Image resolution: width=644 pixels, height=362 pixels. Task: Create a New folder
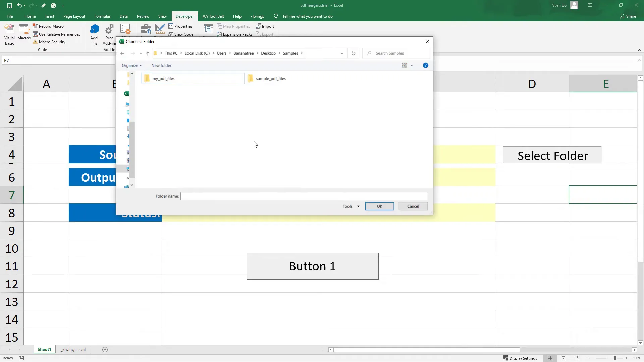click(161, 65)
